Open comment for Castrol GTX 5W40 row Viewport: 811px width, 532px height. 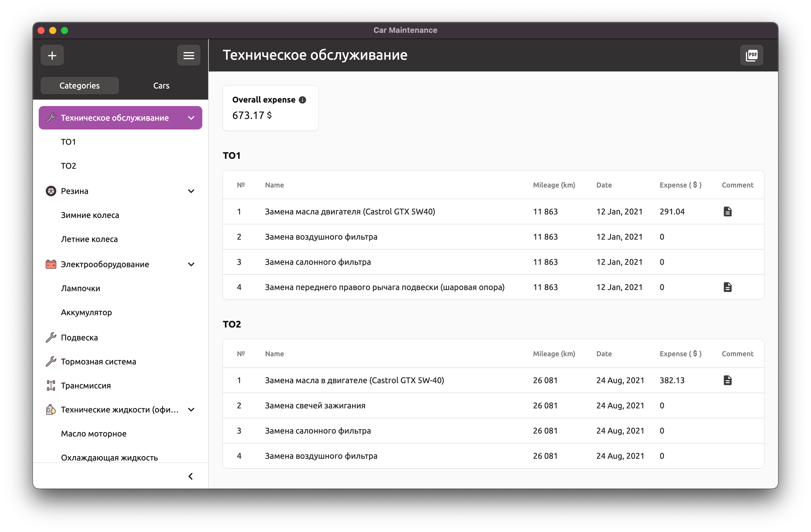[x=727, y=212]
